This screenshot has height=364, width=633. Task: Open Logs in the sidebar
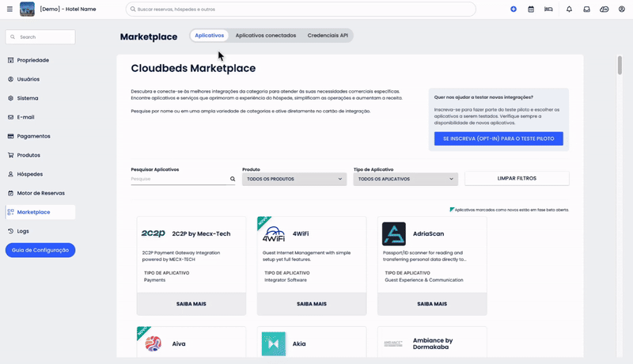[23, 231]
